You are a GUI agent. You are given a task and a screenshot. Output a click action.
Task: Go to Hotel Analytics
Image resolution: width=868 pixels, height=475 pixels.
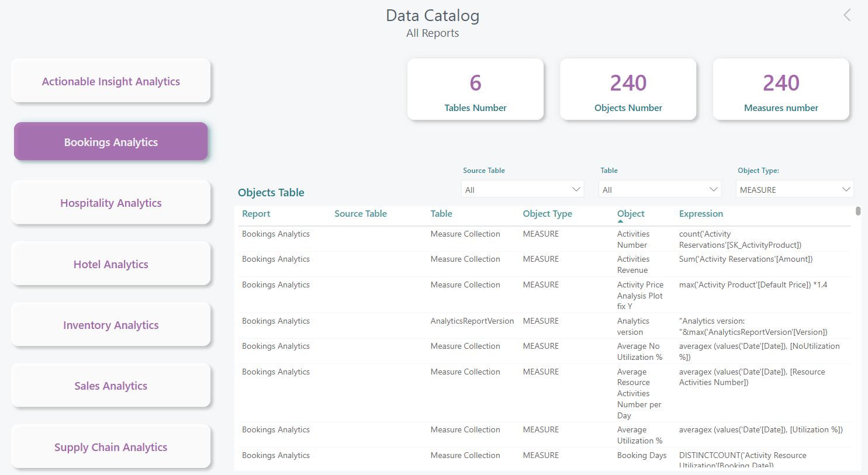pos(111,264)
